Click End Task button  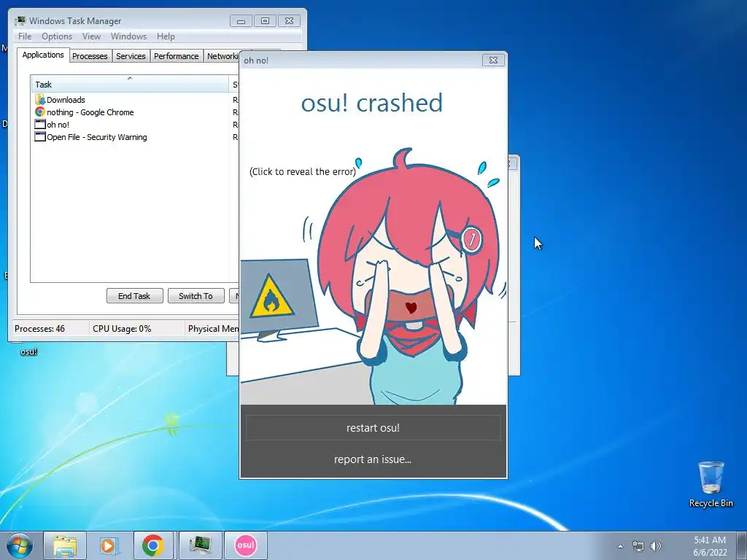click(134, 296)
